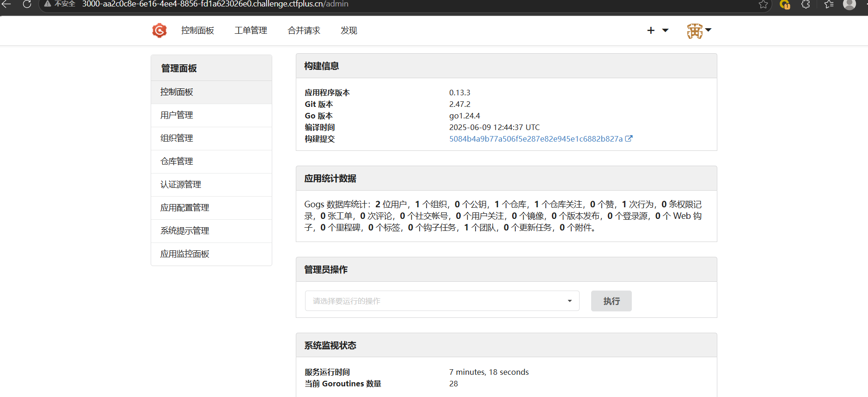Click the external link icon after the commit hash
Viewport: 868px width, 397px height.
(x=629, y=138)
